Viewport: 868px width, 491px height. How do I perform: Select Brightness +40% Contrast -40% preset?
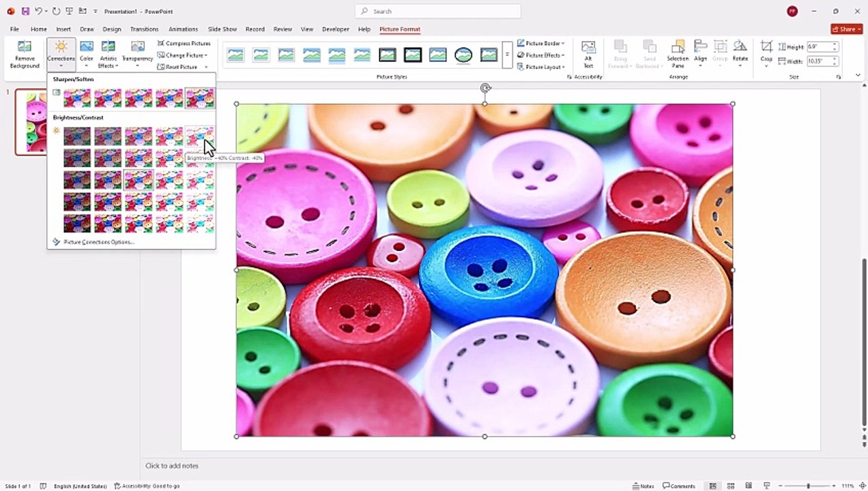[x=200, y=136]
